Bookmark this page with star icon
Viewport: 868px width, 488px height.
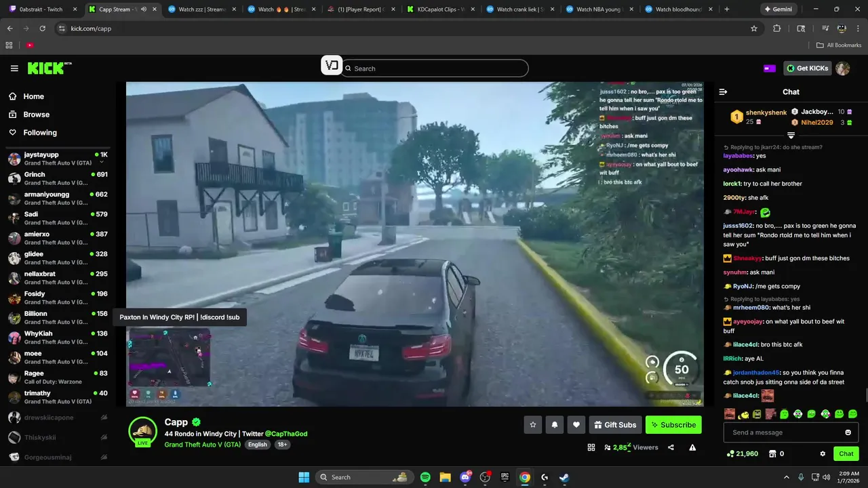click(753, 28)
